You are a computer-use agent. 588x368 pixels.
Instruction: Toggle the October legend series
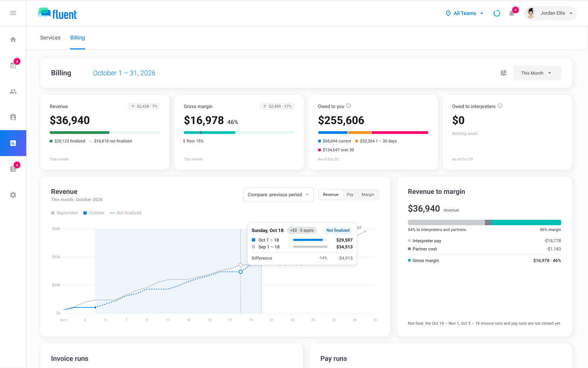coord(94,213)
